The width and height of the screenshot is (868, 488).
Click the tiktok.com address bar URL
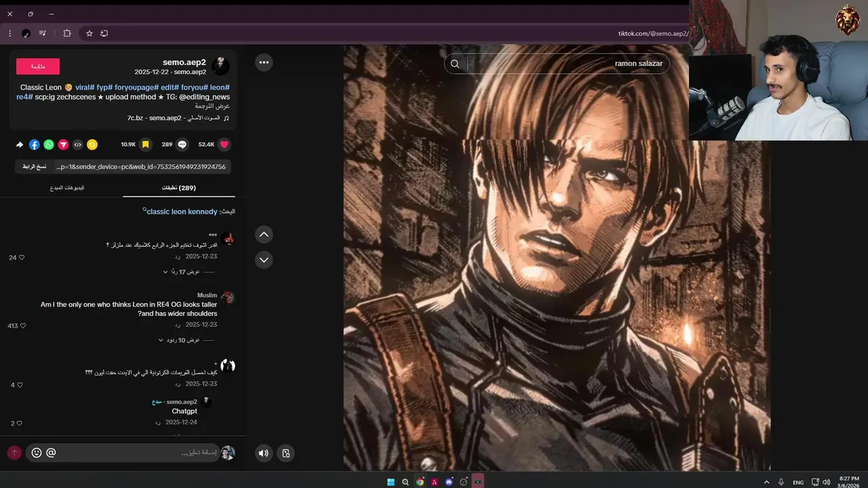point(653,33)
